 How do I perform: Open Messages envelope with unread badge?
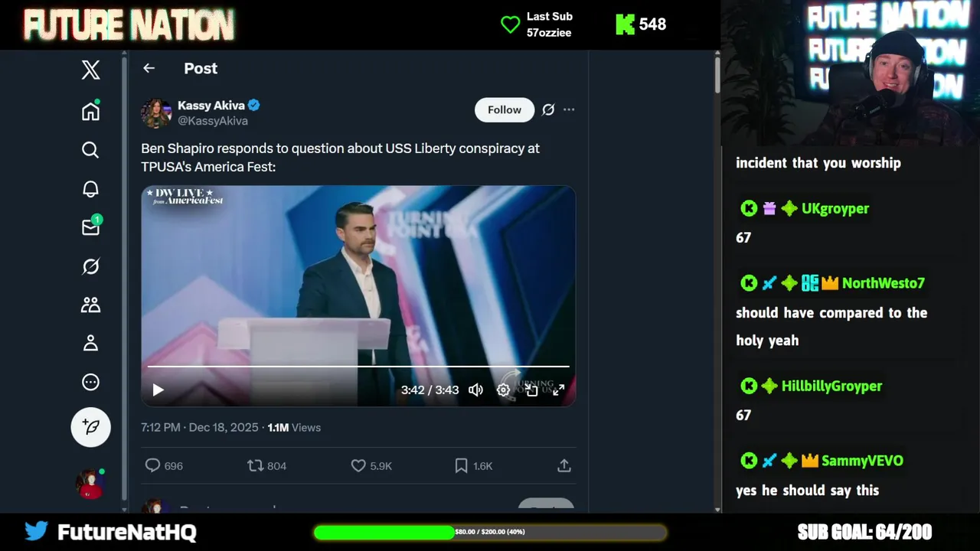[91, 227]
